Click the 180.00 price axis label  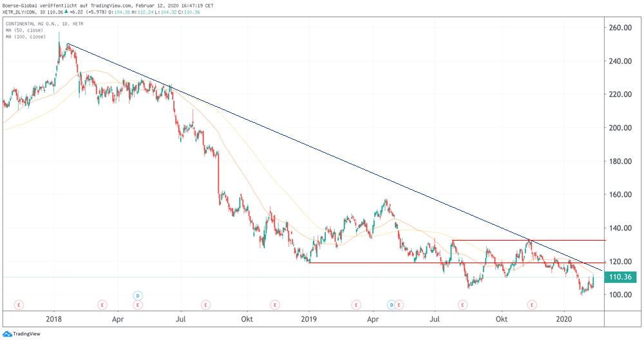620,161
